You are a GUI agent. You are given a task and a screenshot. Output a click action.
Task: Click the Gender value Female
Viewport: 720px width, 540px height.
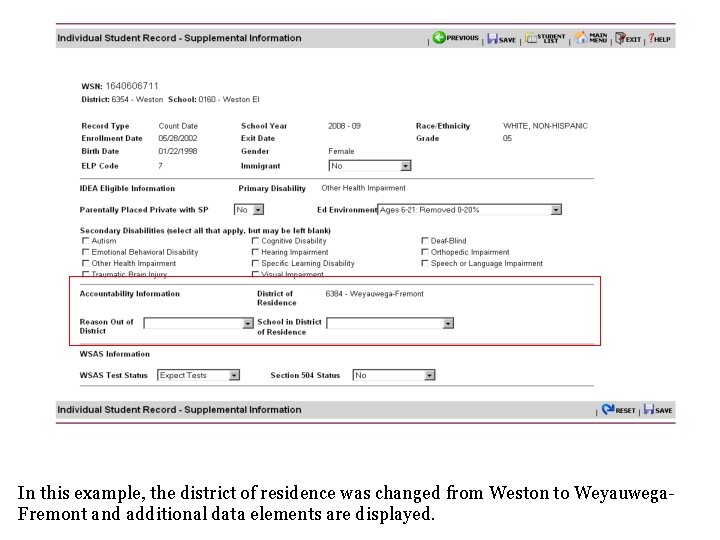click(x=341, y=151)
